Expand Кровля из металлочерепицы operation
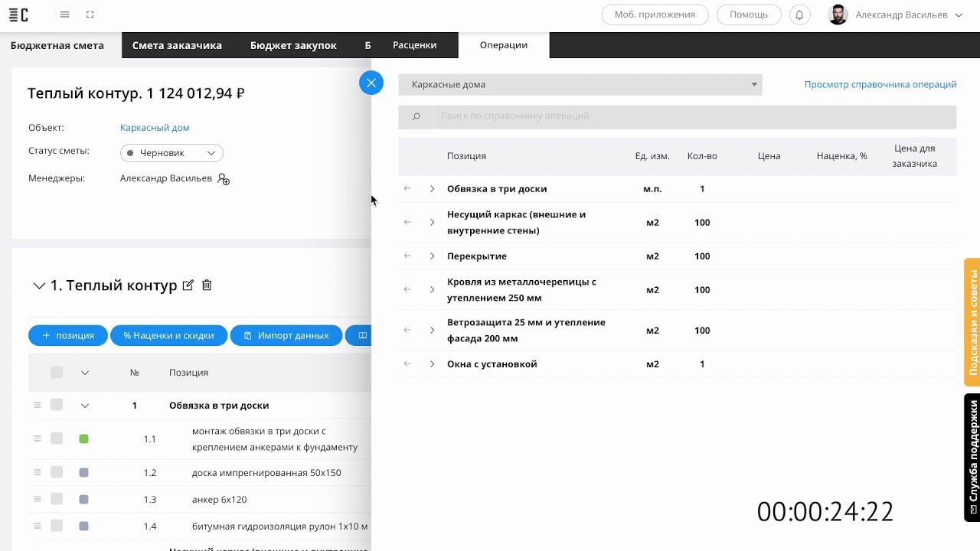 pyautogui.click(x=432, y=290)
